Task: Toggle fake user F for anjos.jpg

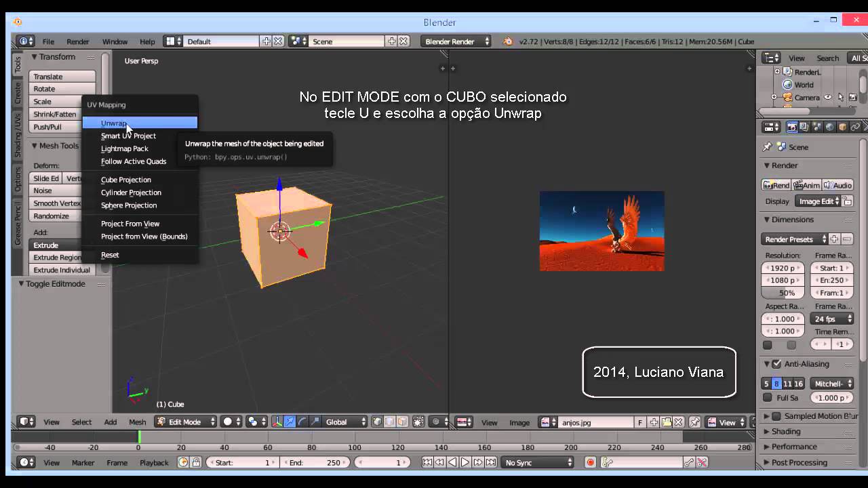Action: pos(639,422)
